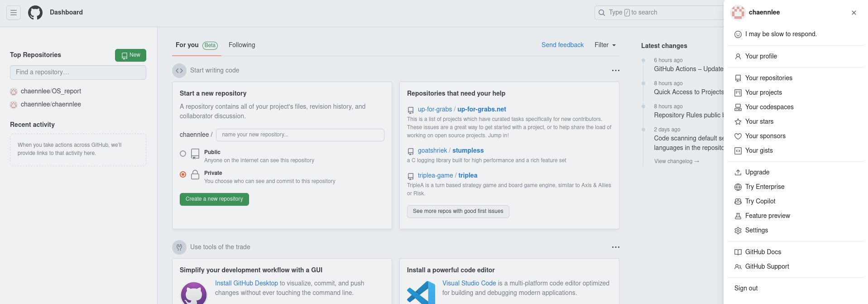Select the Private repository radio button
Screen dimensions: 868x304
(183, 175)
